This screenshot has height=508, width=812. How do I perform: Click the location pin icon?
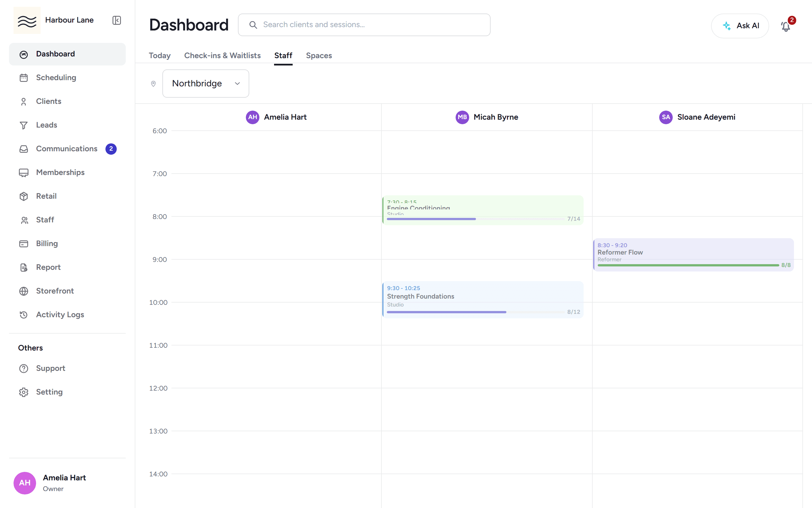153,84
